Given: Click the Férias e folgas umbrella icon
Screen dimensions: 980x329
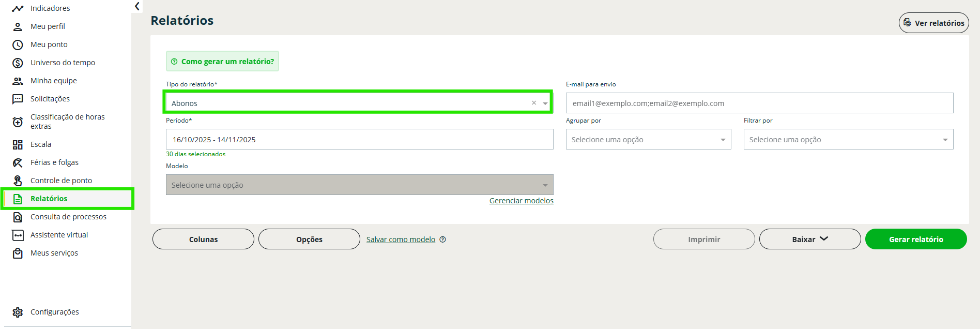Looking at the screenshot, I should pos(18,163).
